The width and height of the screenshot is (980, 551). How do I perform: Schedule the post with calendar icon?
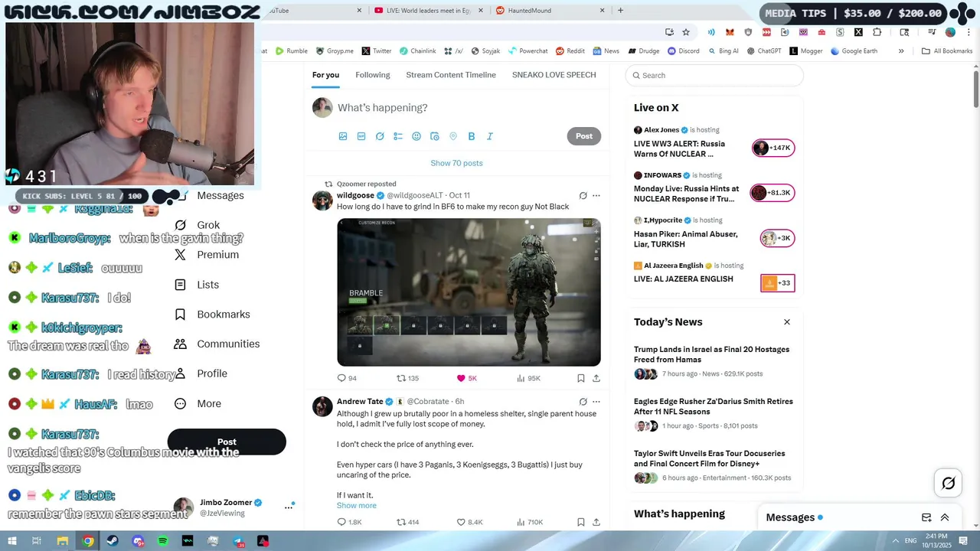coord(435,136)
